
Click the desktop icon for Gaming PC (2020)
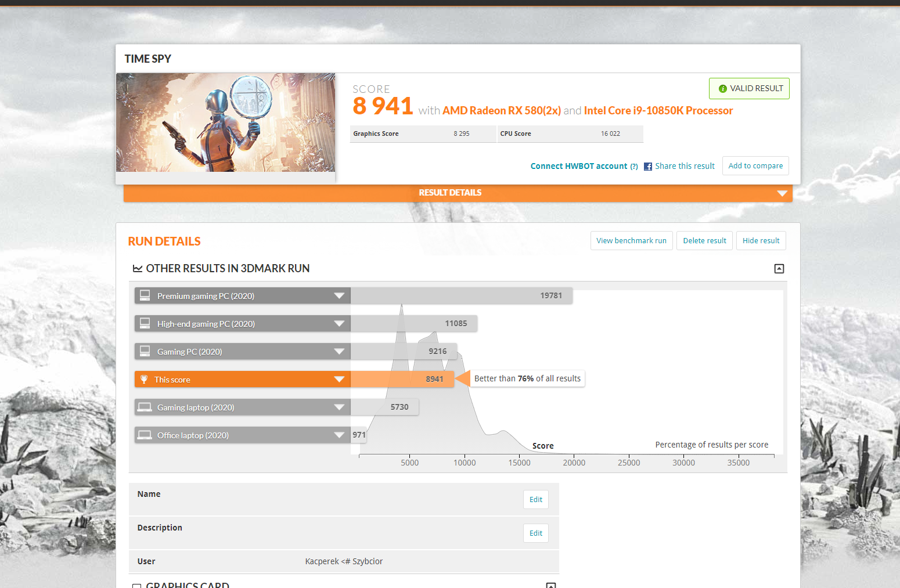point(145,351)
